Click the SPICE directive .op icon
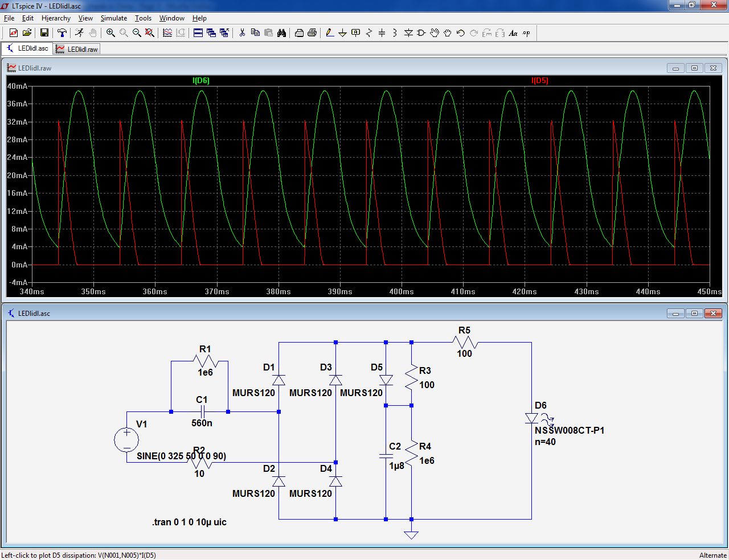 [526, 33]
